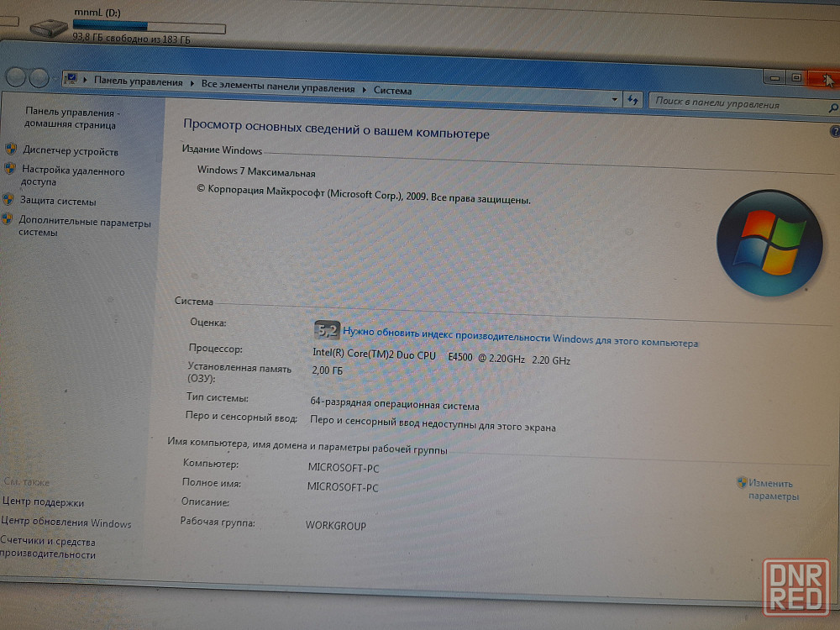The image size is (840, 630).
Task: Click the Перо и сенсорный ввод недоступны text
Action: pyautogui.click(x=433, y=423)
